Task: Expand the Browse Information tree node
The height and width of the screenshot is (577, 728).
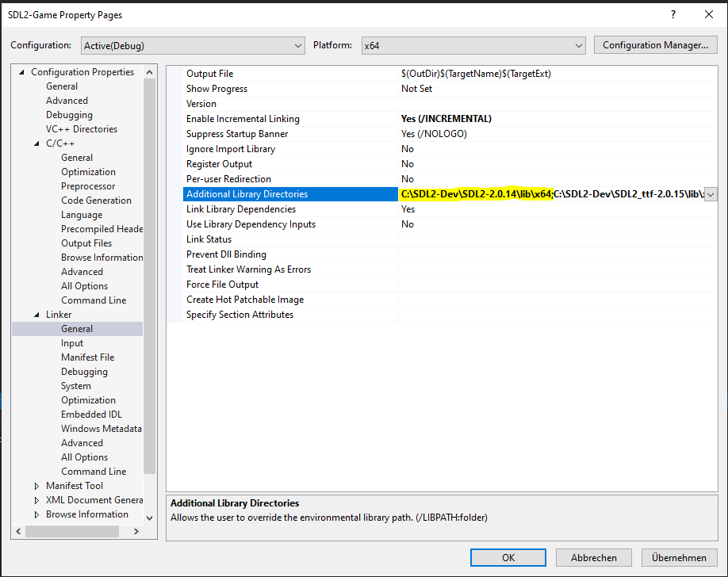Action: 36,514
